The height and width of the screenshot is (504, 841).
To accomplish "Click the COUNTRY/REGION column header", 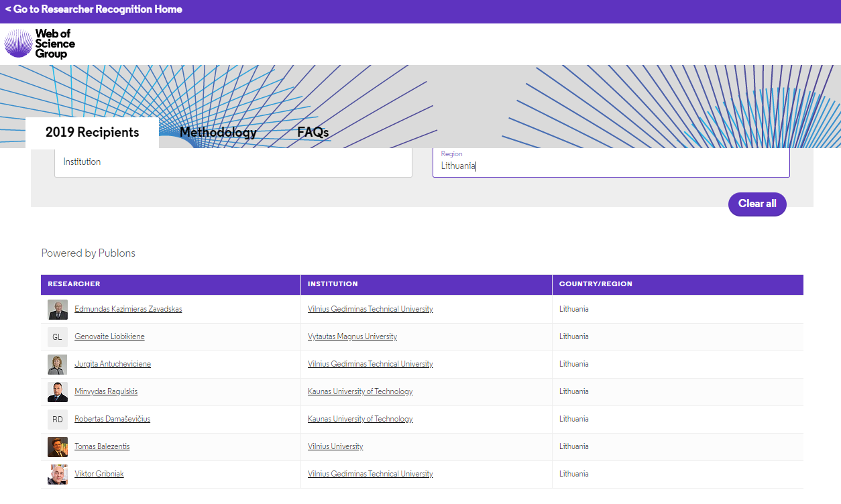I will [x=678, y=284].
